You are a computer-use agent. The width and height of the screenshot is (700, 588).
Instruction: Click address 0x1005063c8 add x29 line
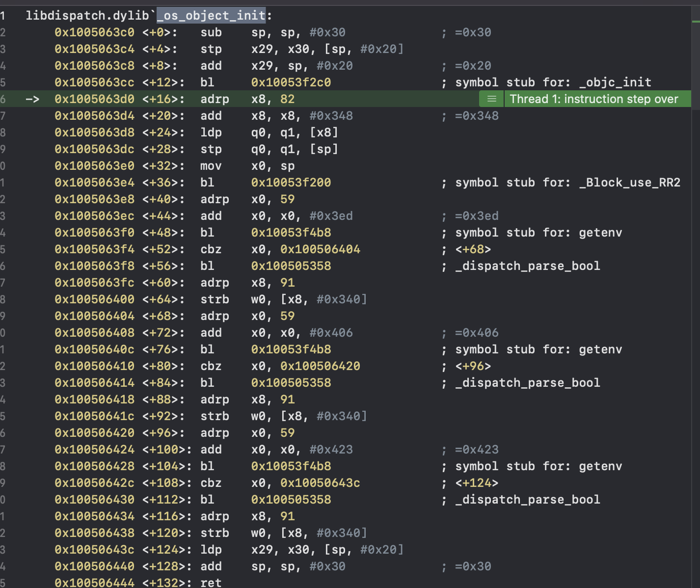click(x=94, y=66)
